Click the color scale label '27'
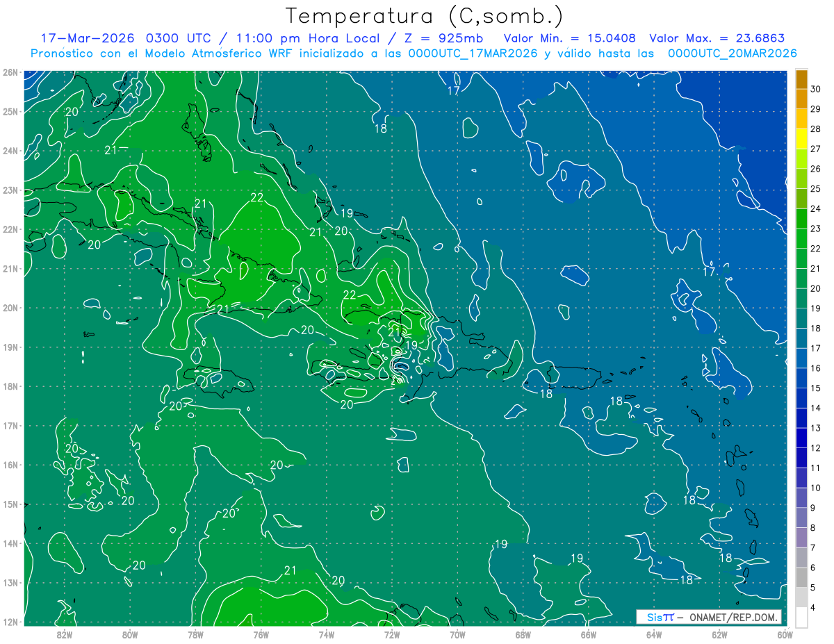This screenshot has height=644, width=834. point(816,149)
